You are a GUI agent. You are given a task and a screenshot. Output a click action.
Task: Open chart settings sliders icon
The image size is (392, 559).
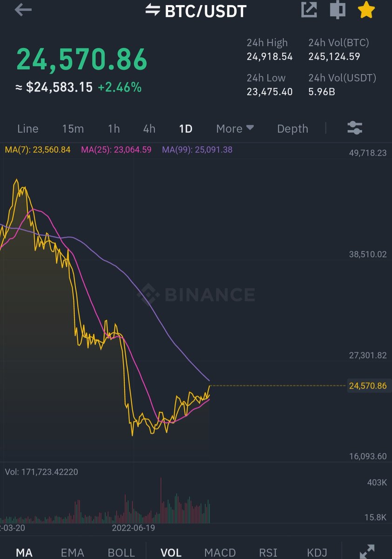[x=355, y=128]
